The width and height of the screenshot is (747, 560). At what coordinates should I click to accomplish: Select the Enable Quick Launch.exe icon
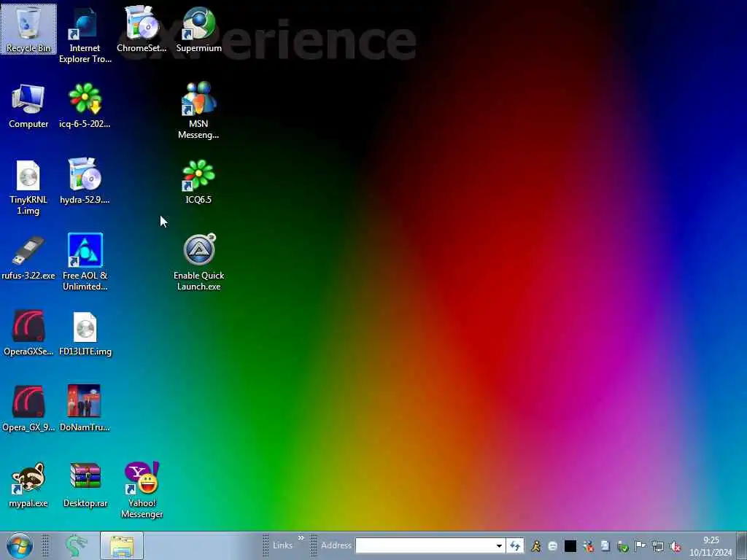(198, 262)
